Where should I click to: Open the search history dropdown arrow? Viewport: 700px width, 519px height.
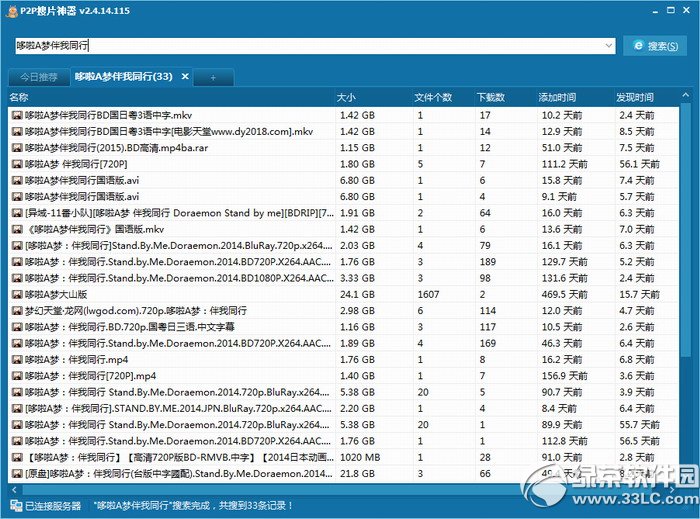[608, 46]
